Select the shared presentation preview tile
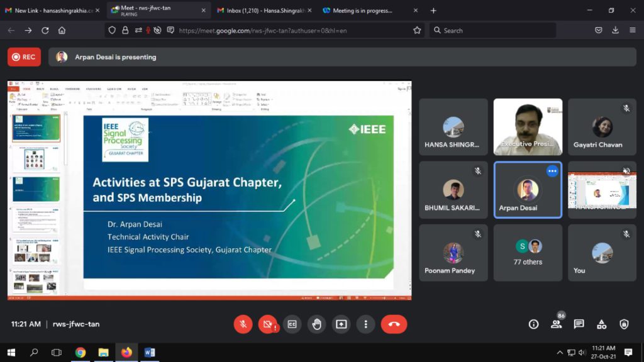Screen dimensions: 644x362 pos(602,190)
